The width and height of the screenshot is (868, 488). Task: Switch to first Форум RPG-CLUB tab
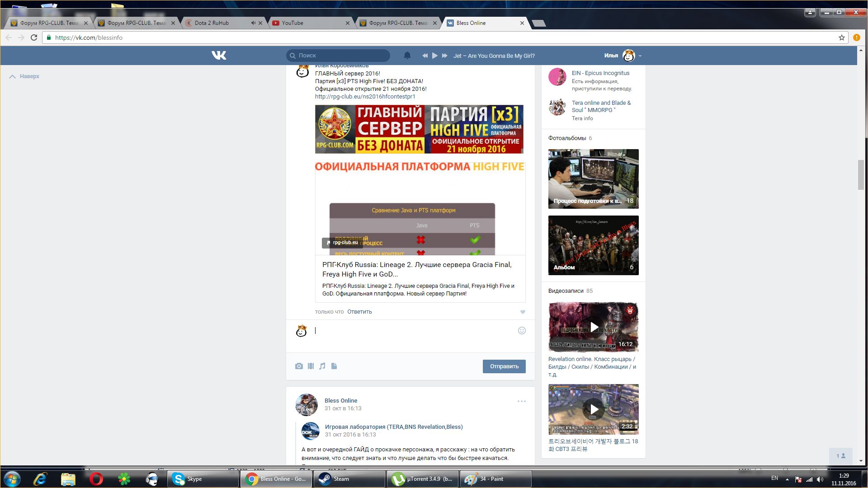click(49, 23)
